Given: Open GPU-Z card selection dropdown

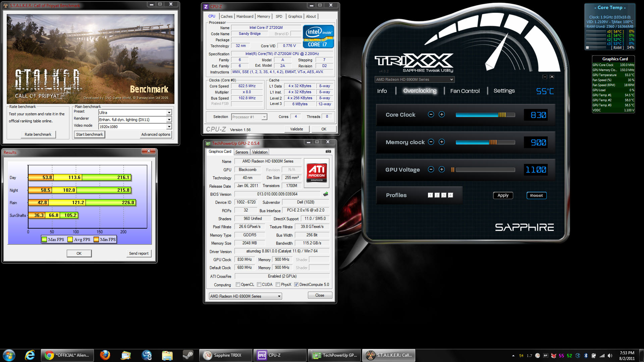Looking at the screenshot, I should 245,296.
